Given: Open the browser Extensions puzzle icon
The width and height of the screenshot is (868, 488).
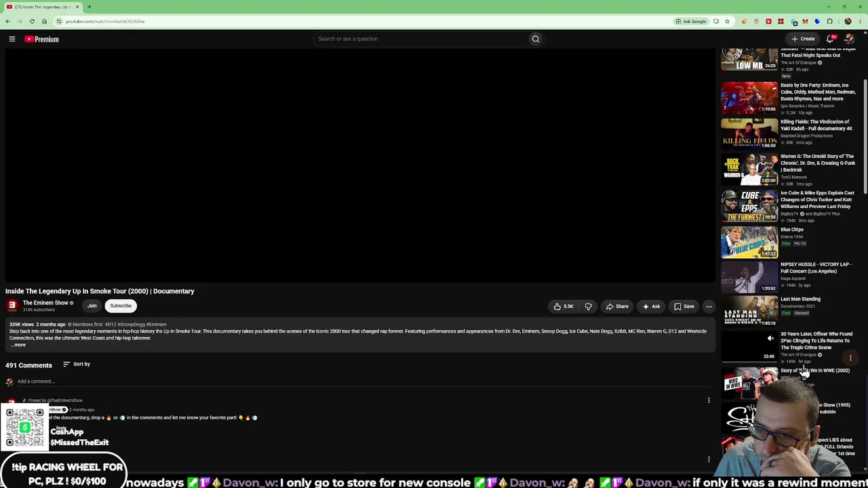Looking at the screenshot, I should (829, 21).
